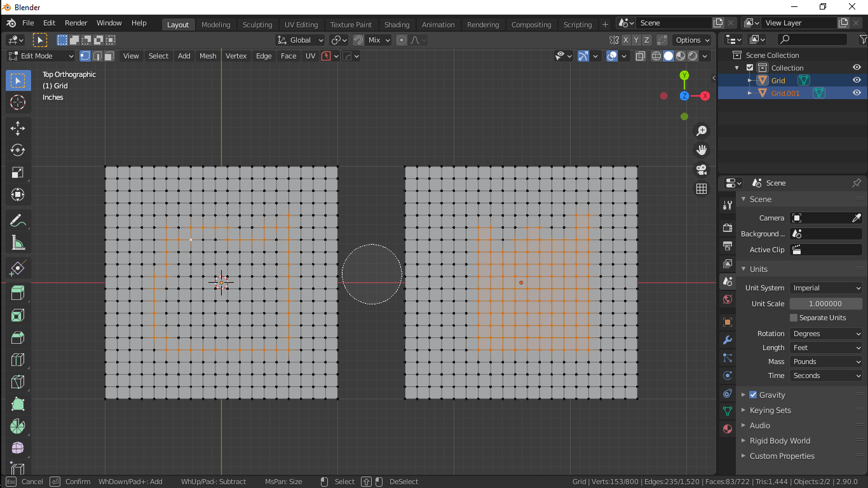Image resolution: width=868 pixels, height=488 pixels.
Task: Expand the Rigid Body World panel
Action: click(x=779, y=440)
